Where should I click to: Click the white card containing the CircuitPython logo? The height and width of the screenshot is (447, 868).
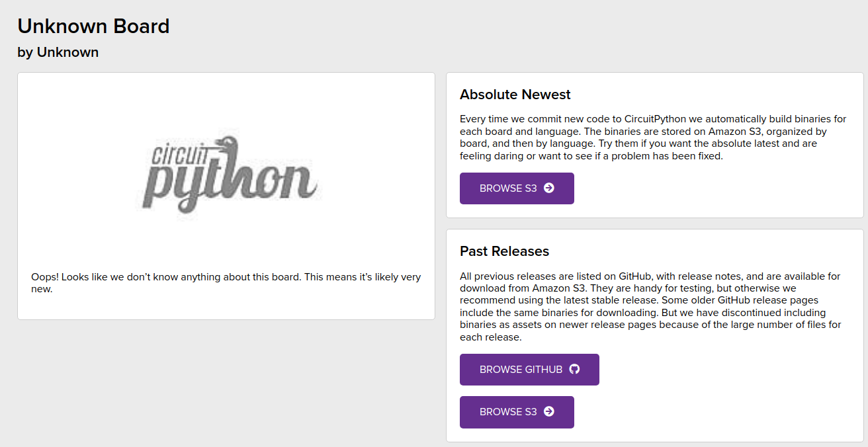[x=226, y=196]
